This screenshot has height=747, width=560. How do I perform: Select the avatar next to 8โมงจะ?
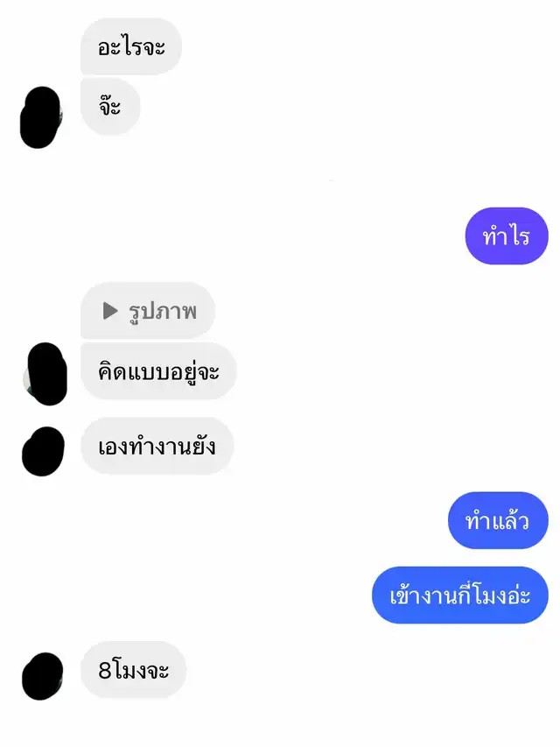[42, 676]
